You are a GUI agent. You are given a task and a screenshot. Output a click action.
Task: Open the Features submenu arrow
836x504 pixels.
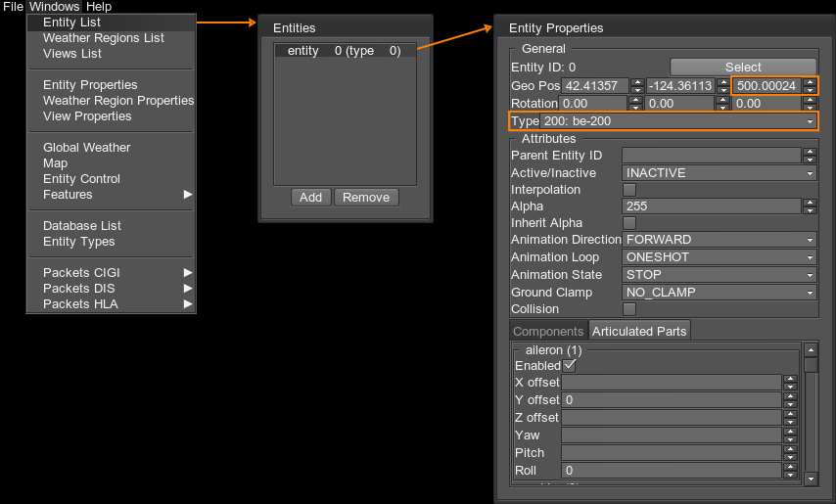coord(188,195)
